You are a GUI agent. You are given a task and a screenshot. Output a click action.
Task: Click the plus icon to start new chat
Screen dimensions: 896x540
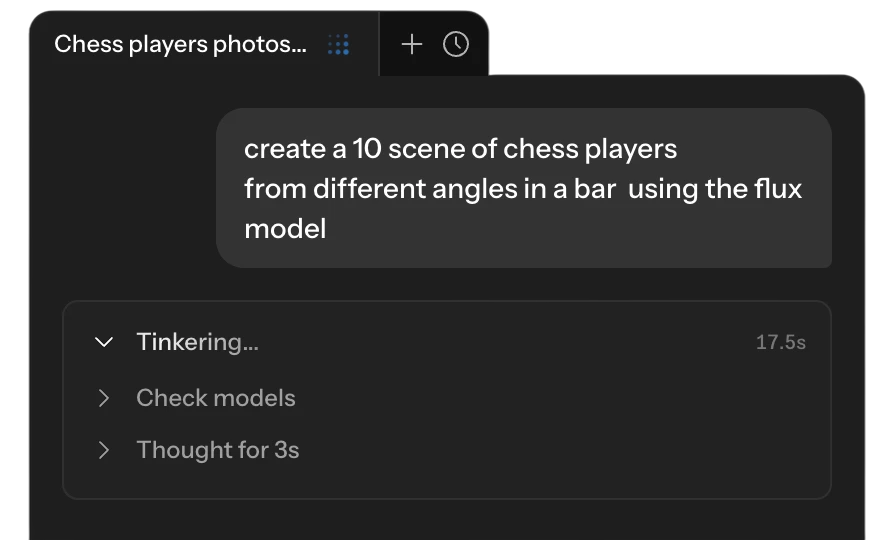coord(411,44)
